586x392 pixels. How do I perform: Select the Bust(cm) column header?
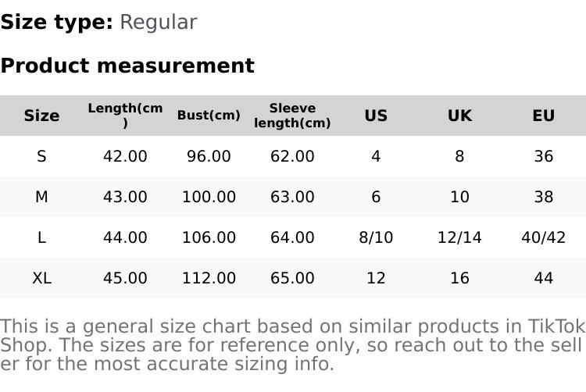pyautogui.click(x=209, y=116)
